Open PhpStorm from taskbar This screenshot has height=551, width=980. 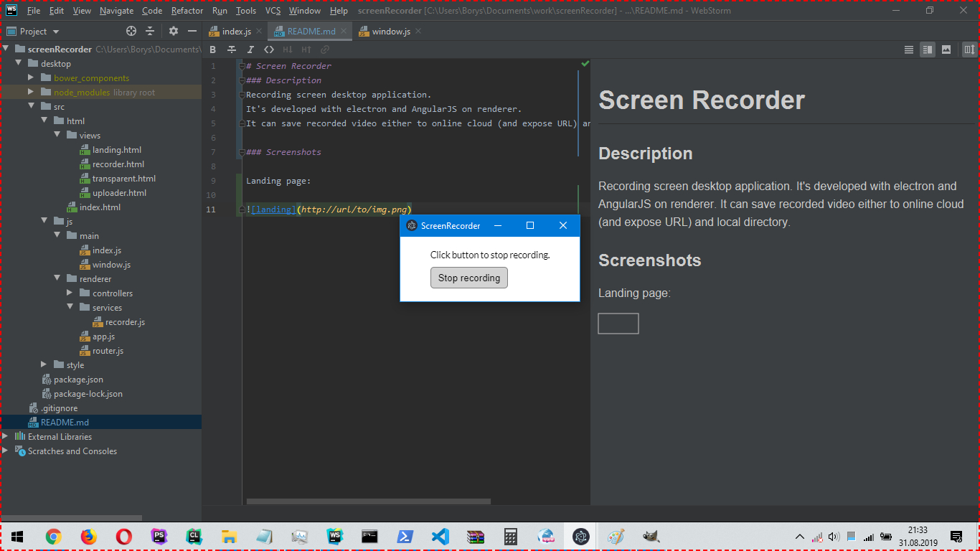point(159,537)
